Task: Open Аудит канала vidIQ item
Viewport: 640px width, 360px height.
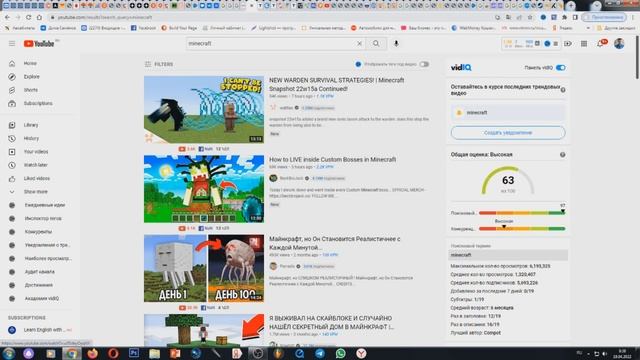Action: pyautogui.click(x=39, y=272)
